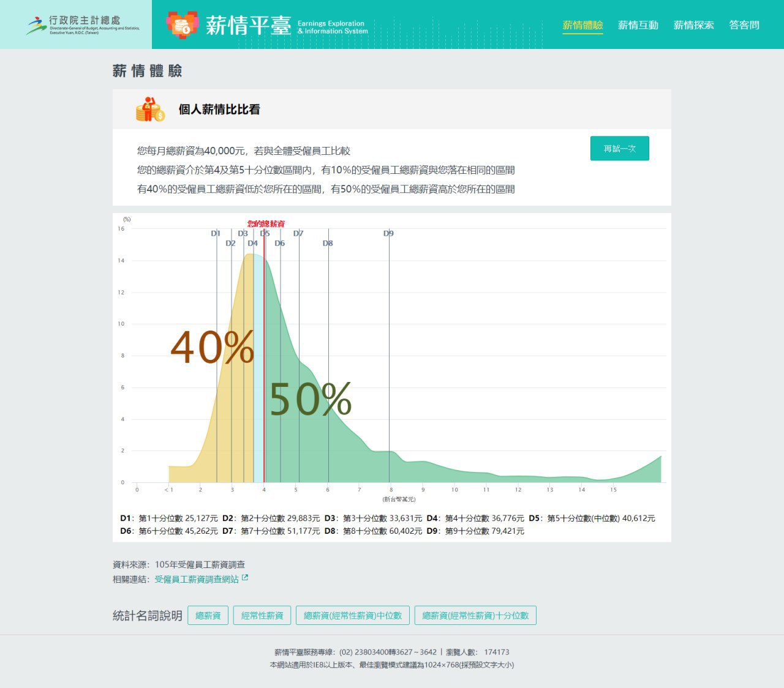Open the 受僱員工薪資調查網站 link
Viewport: 784px width, 688px height.
[196, 579]
